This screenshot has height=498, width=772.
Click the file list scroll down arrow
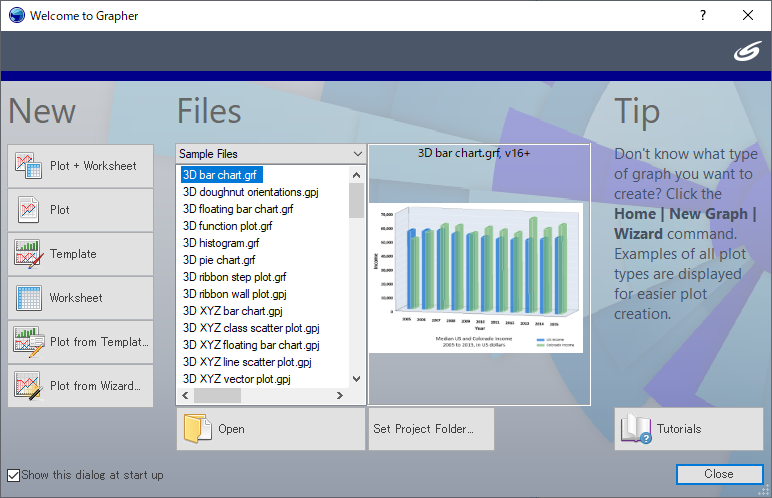click(356, 379)
